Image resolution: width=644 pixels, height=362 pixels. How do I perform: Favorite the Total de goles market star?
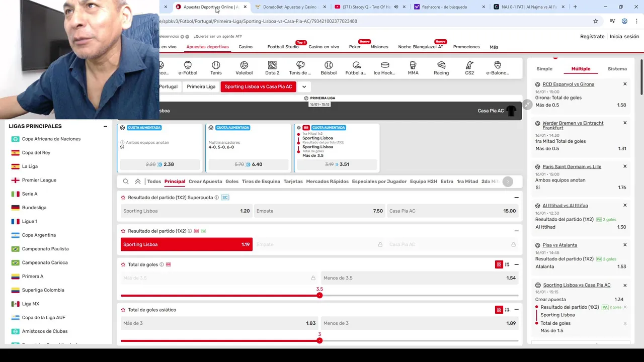click(x=123, y=264)
